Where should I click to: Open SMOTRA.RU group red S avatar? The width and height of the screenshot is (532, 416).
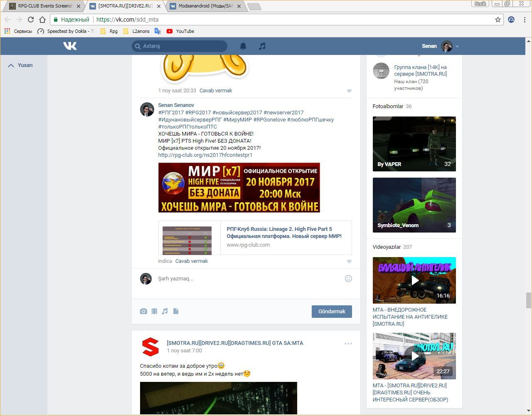[x=150, y=347]
